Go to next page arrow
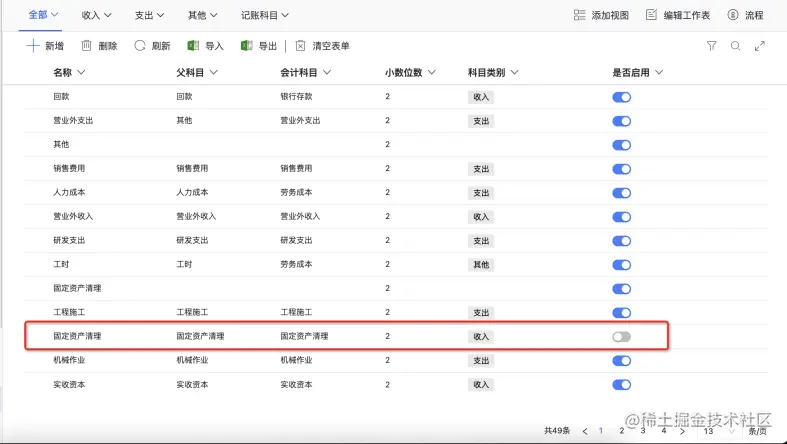The width and height of the screenshot is (787, 444). 682,431
